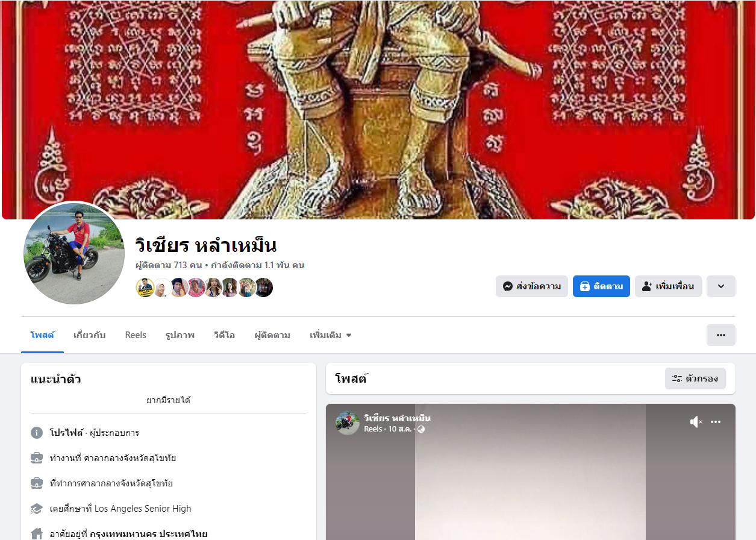
Task: Switch to the Reels tab
Action: tap(136, 335)
